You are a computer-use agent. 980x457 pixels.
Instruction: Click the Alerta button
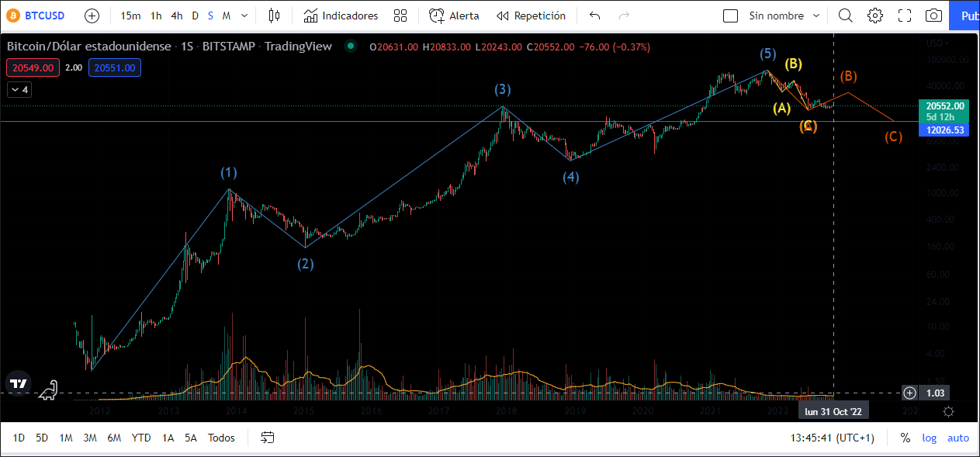pos(455,16)
